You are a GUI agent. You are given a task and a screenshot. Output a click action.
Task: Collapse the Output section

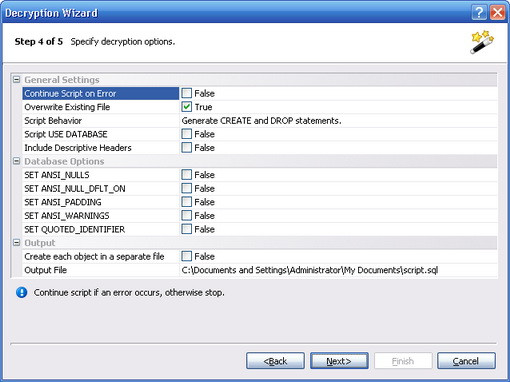coord(16,243)
